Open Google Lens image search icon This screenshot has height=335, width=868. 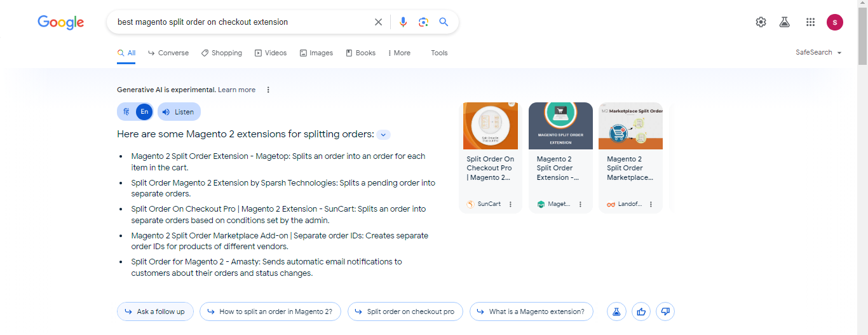(423, 22)
